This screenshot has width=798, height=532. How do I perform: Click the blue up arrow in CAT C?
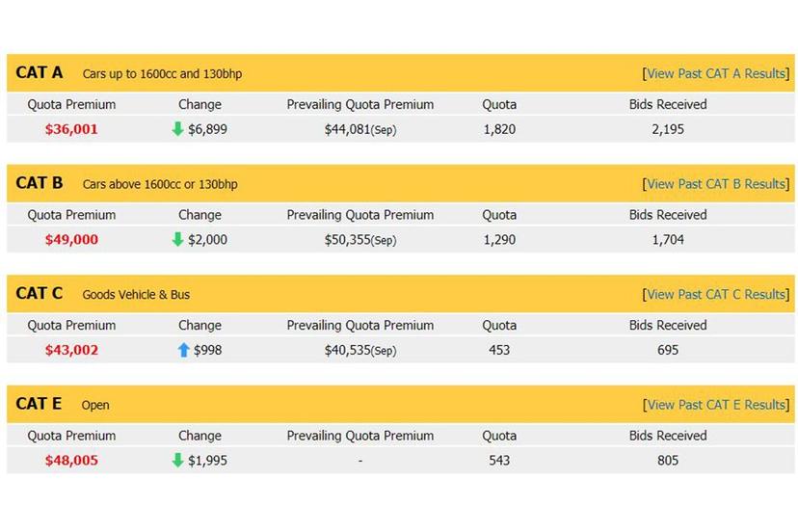(184, 350)
